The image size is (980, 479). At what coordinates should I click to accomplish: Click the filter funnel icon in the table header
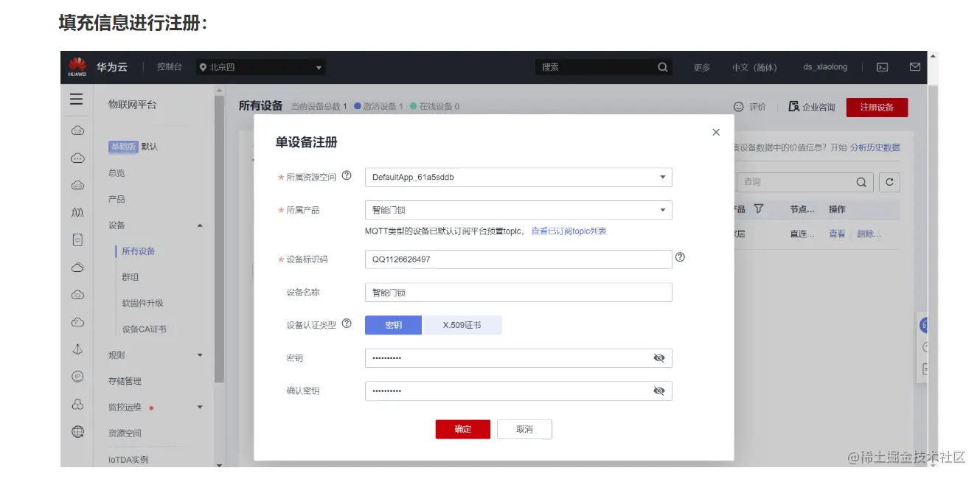758,209
